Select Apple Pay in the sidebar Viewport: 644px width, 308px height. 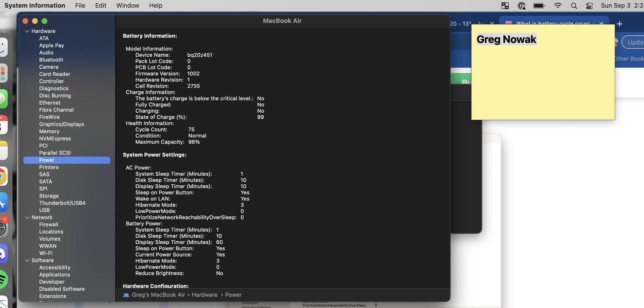click(x=51, y=45)
